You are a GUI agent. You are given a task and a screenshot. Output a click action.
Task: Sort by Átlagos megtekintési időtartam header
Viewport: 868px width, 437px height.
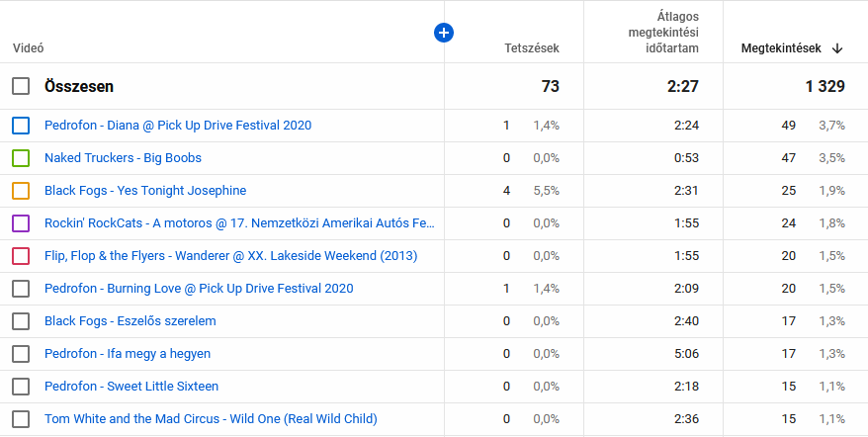click(663, 33)
